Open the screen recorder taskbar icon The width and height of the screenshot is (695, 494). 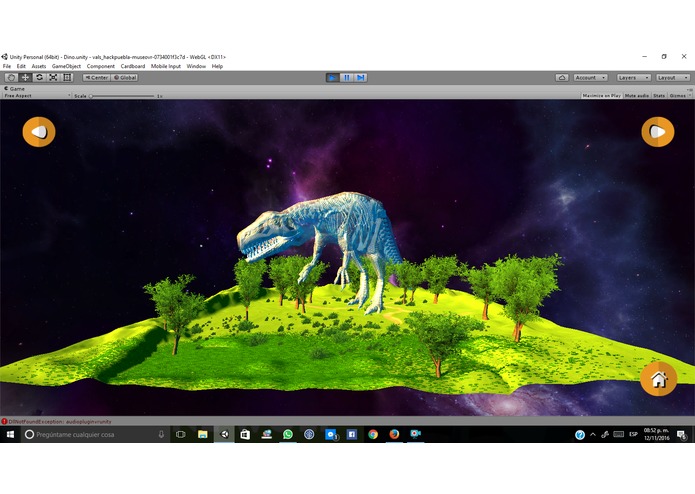click(x=415, y=435)
